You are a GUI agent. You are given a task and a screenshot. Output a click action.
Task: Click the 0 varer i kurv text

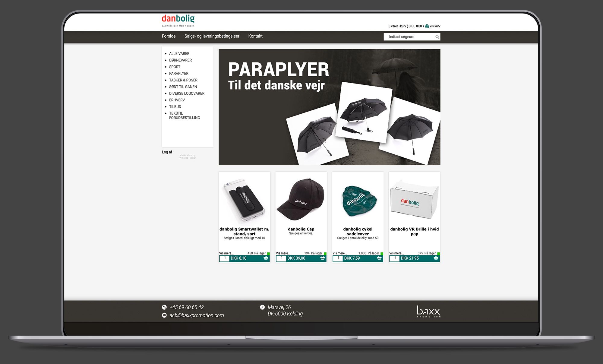click(x=406, y=26)
